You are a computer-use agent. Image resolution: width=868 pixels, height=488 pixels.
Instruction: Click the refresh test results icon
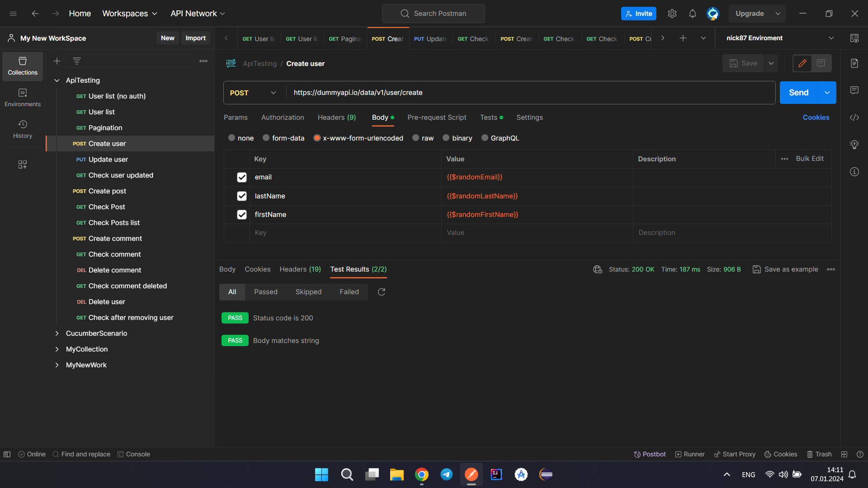(382, 292)
